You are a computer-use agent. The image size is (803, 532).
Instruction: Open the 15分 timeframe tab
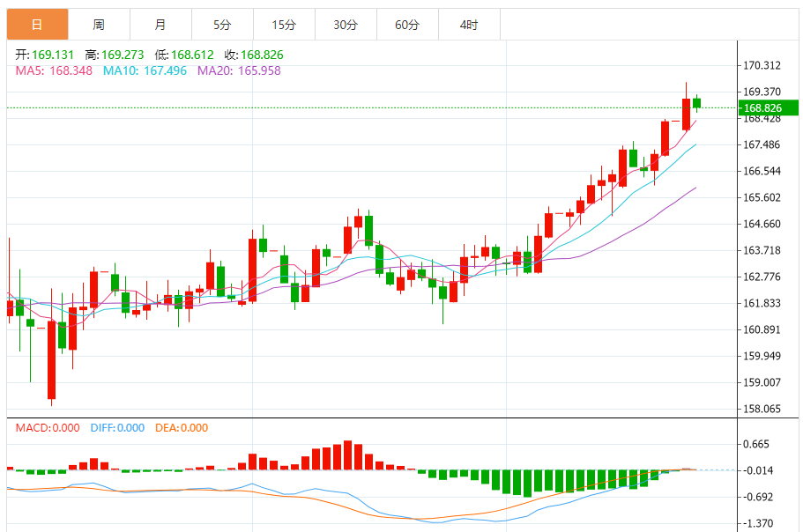[284, 25]
